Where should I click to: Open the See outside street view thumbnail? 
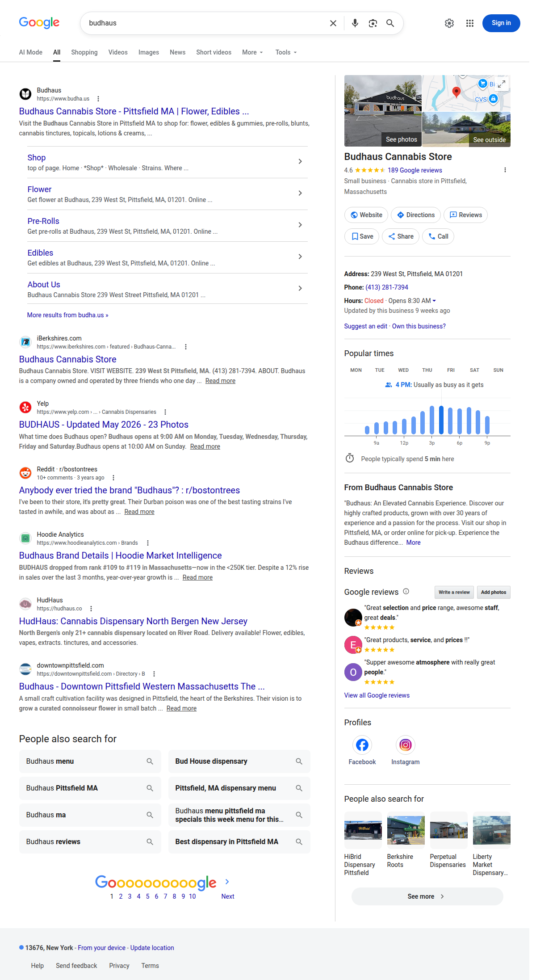pos(466,129)
